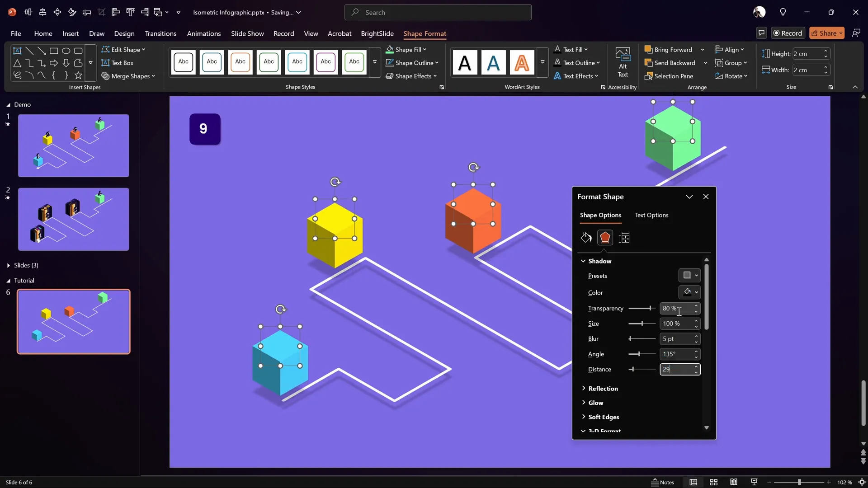Switch to the Text Options tab
The image size is (868, 488).
tap(651, 215)
